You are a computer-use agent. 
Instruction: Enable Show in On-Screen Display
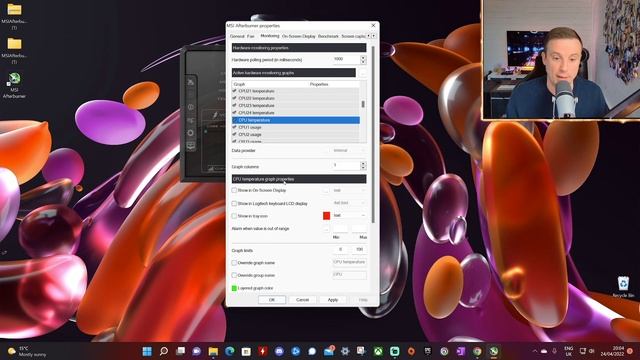coord(234,190)
